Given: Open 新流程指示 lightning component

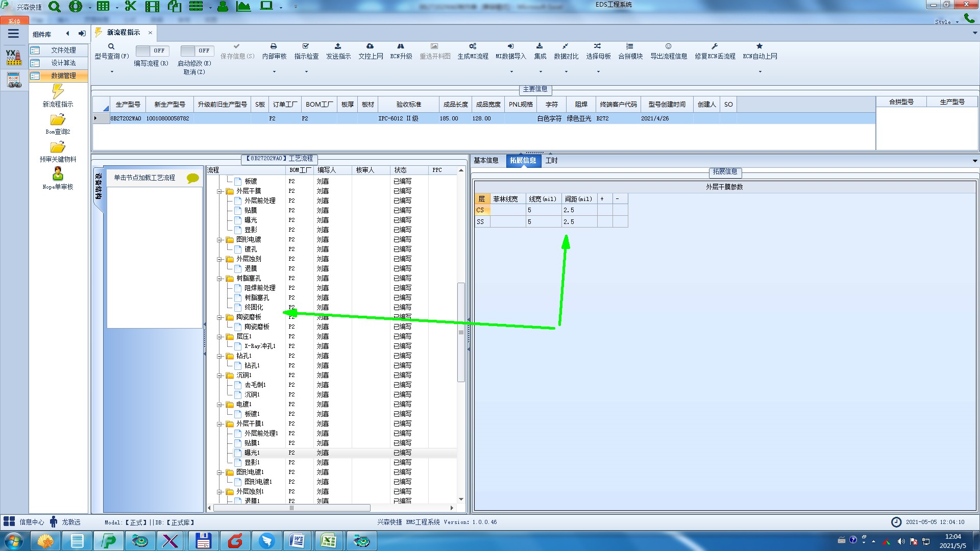Looking at the screenshot, I should (58, 96).
